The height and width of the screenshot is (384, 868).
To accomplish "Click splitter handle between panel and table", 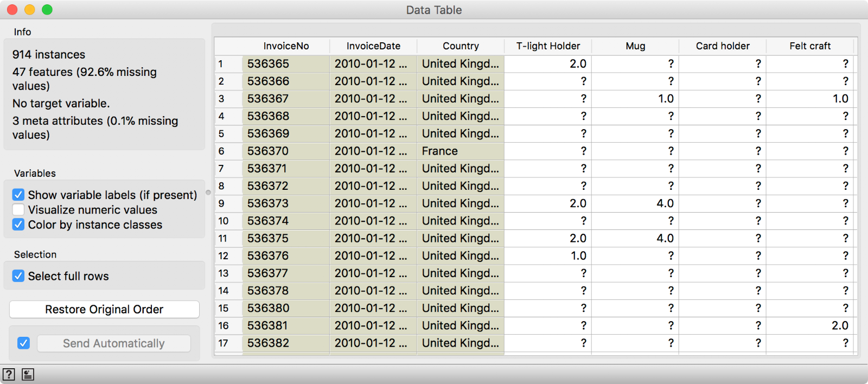I will pyautogui.click(x=208, y=193).
